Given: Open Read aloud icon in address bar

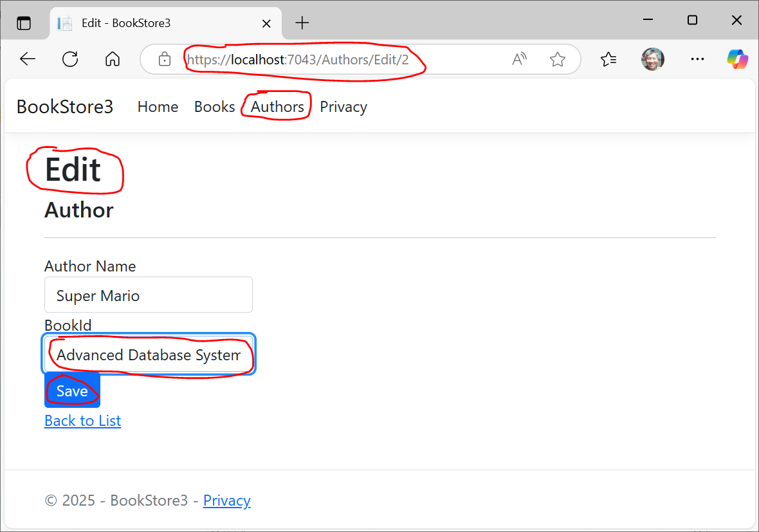Looking at the screenshot, I should tap(519, 59).
